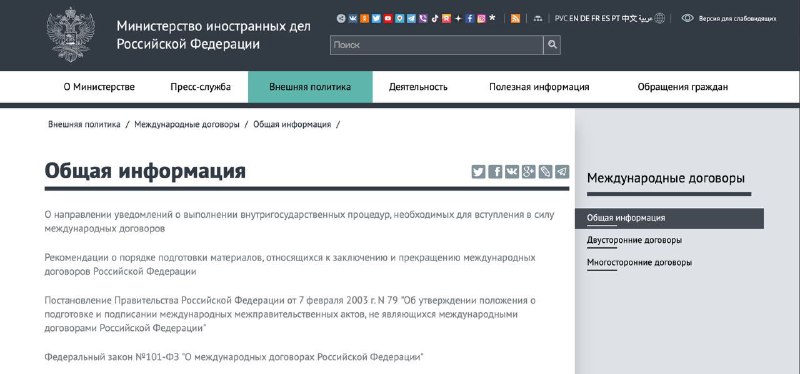Open the orange RSS feed icon

pos(515,19)
